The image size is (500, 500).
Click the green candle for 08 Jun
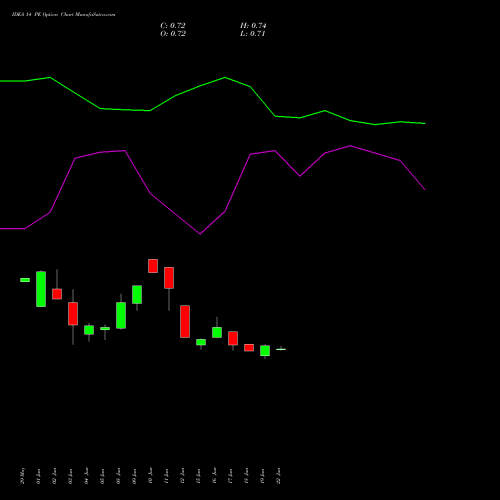121,315
